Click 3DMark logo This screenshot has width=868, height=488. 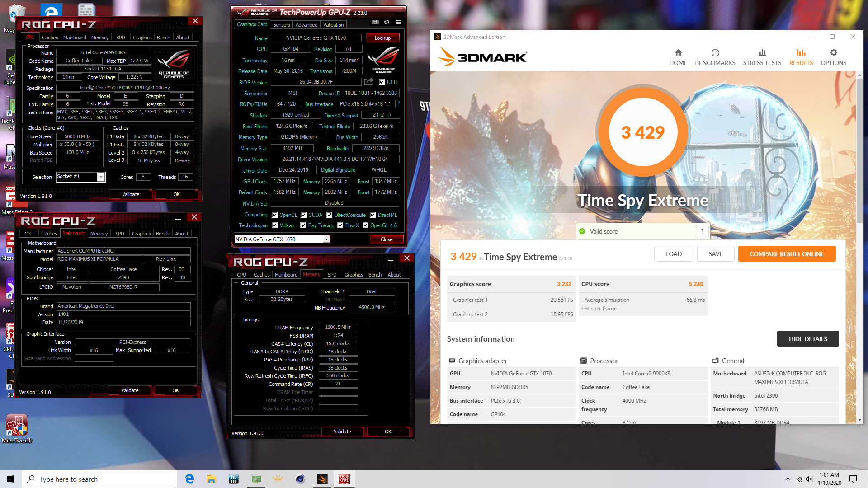[482, 57]
